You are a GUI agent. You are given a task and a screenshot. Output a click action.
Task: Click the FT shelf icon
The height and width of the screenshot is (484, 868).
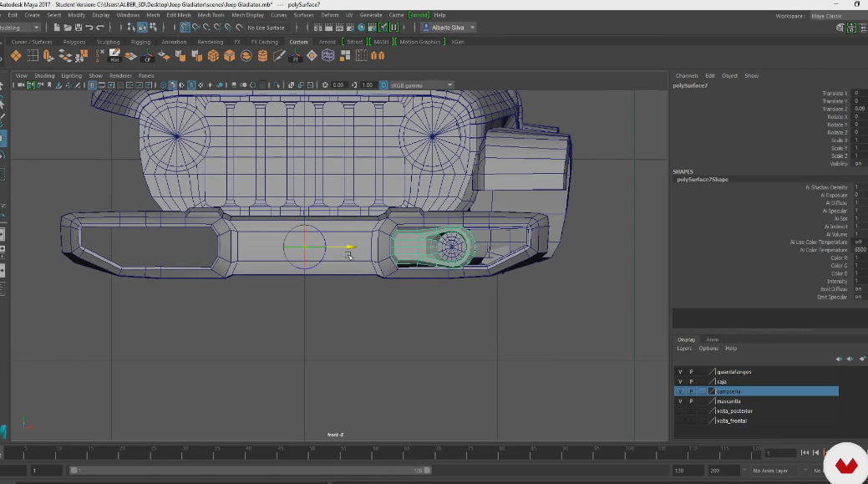pos(295,56)
